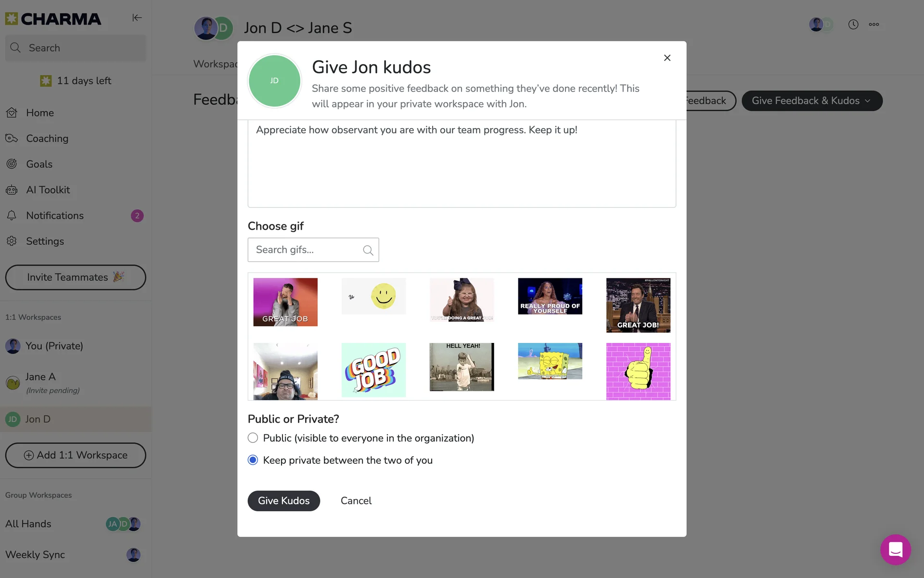The image size is (924, 578).
Task: Collapse the sidebar with the arrow icon
Action: pyautogui.click(x=137, y=18)
